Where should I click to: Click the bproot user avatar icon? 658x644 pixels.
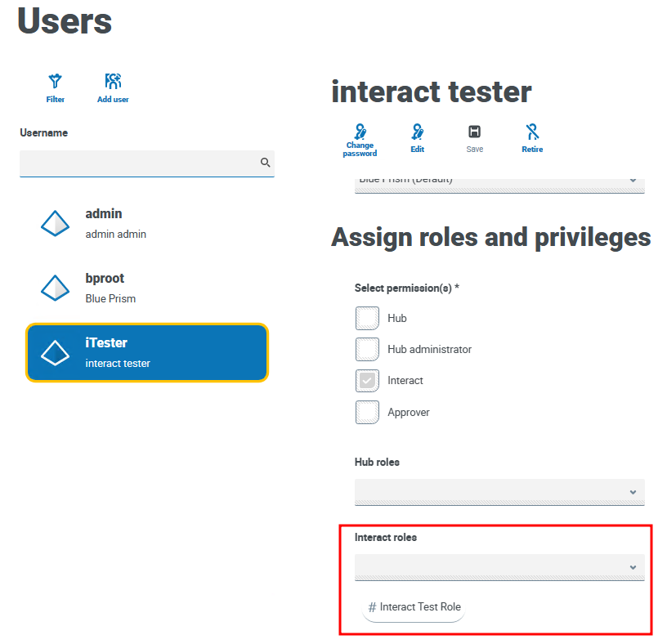tap(55, 288)
